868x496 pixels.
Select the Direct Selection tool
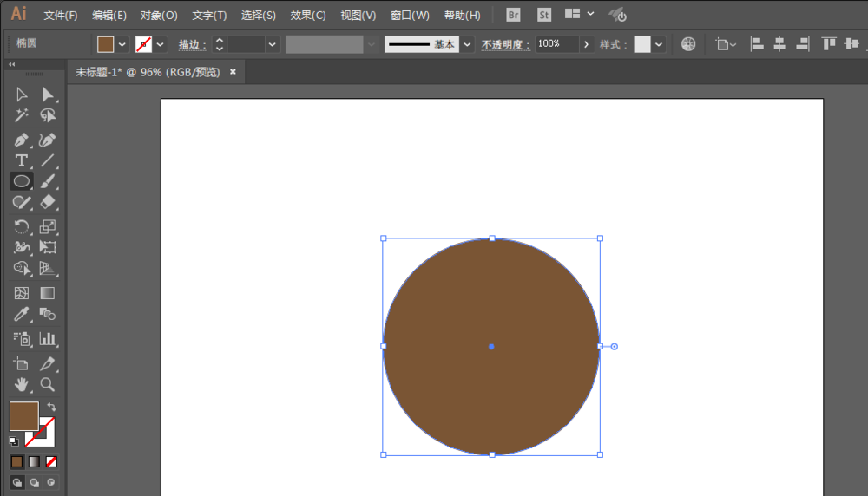click(x=48, y=95)
